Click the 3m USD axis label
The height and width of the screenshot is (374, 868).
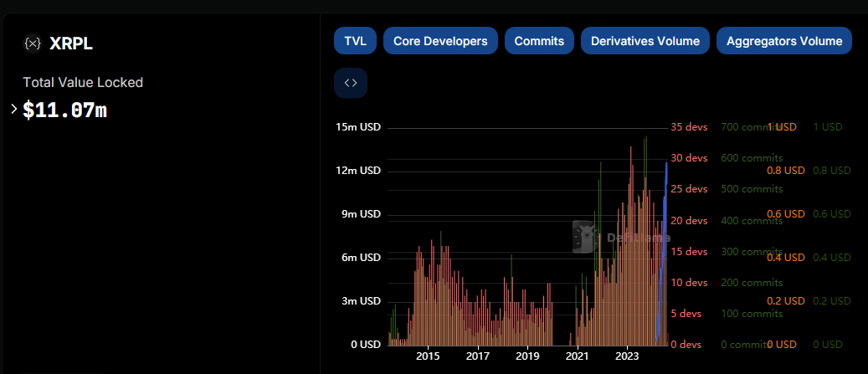click(361, 301)
